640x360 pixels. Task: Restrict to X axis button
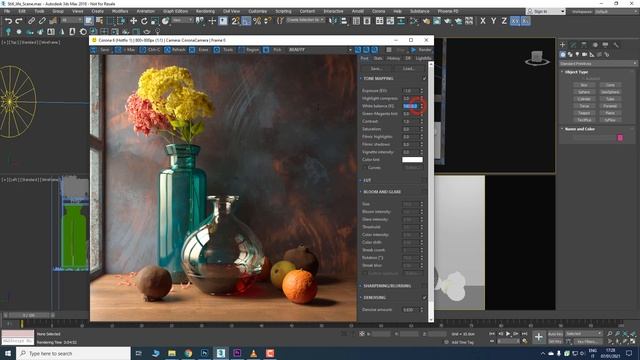483,20
